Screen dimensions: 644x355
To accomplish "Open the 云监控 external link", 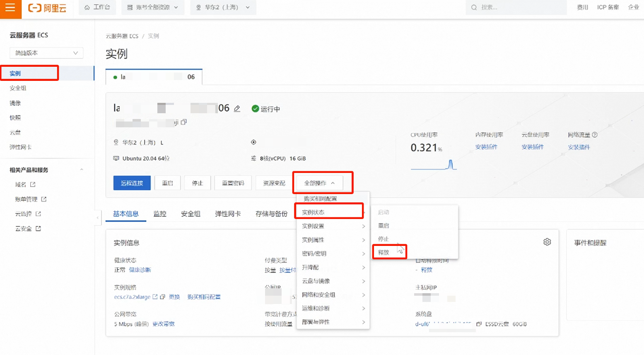I will pyautogui.click(x=28, y=214).
